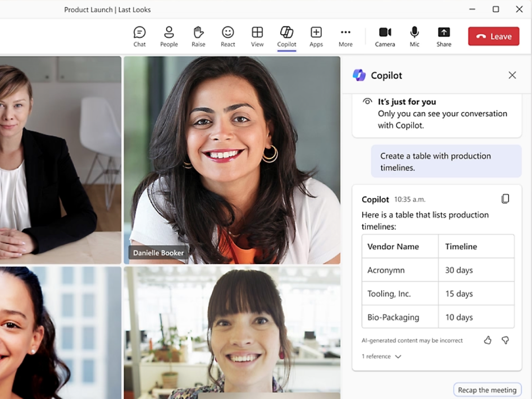Click Recap the meeting suggestion
The height and width of the screenshot is (399, 532).
[487, 390]
